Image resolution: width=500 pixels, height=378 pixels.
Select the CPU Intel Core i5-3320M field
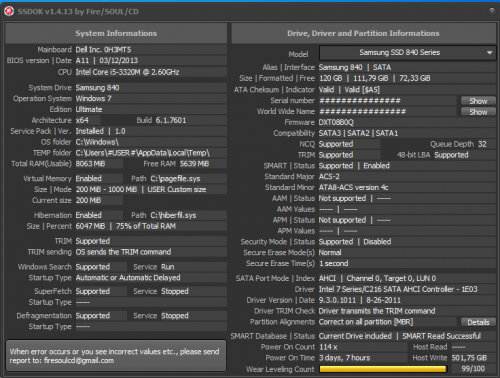pos(151,72)
